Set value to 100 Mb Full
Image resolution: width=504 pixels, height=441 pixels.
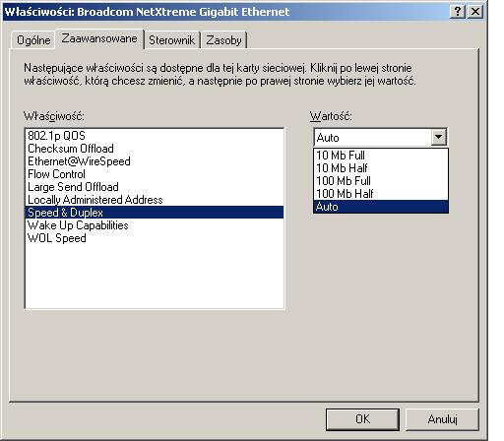(381, 180)
